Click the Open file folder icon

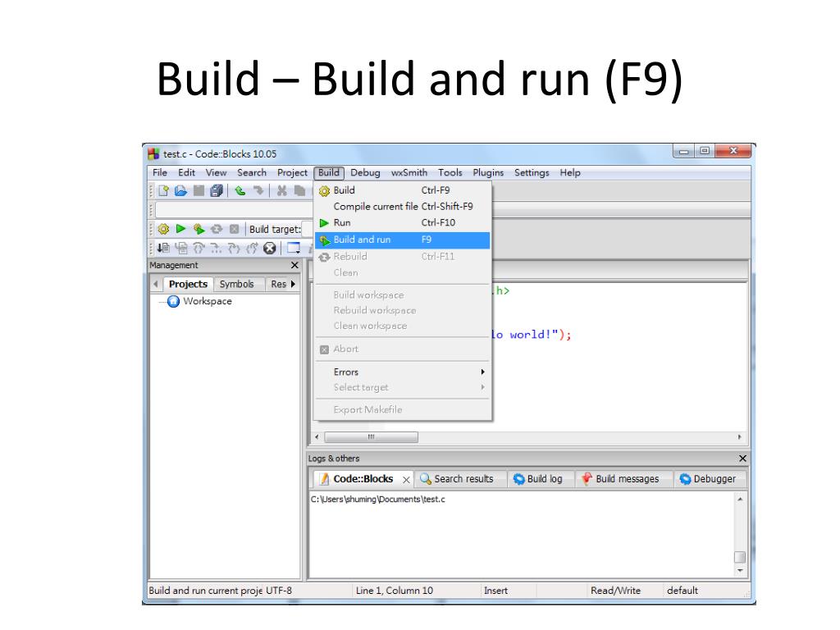click(181, 190)
